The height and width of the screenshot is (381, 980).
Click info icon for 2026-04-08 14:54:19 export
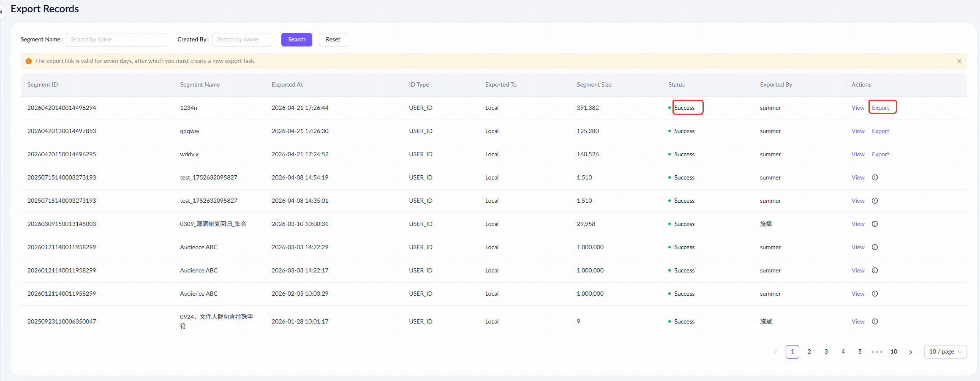click(x=875, y=178)
